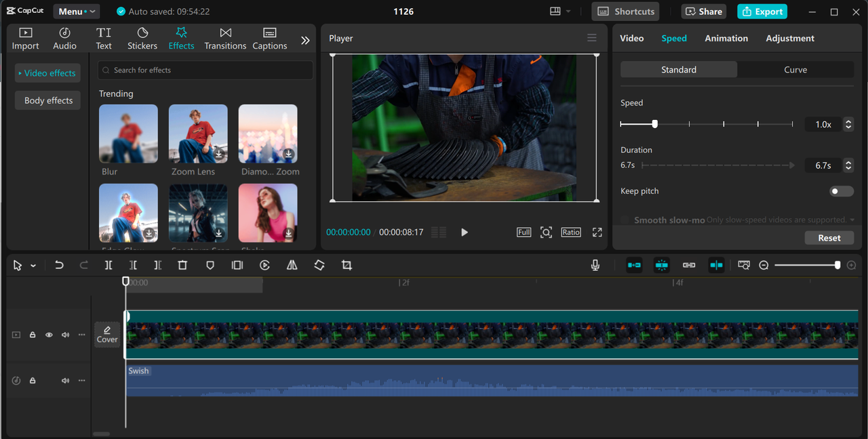868x439 pixels.
Task: Toggle the Keep pitch switch
Action: tap(842, 191)
